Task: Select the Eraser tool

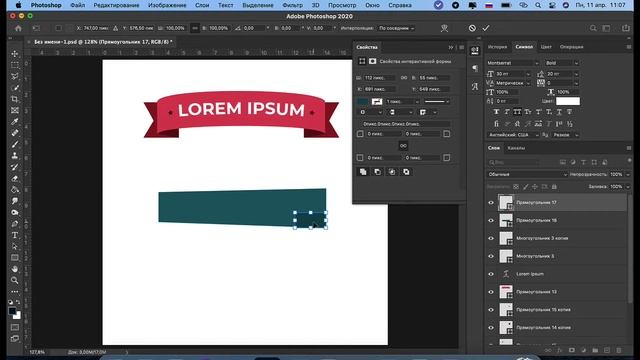Action: [x=15, y=178]
